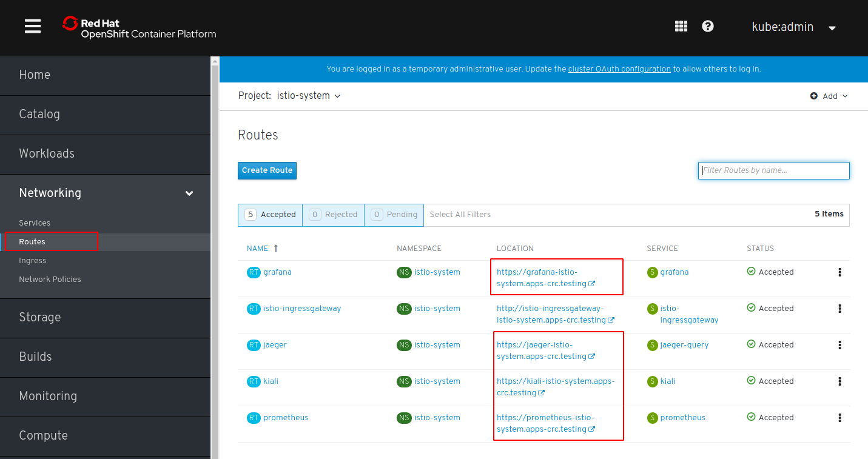This screenshot has width=868, height=459.
Task: Click the RT badge beside grafana
Action: (x=254, y=272)
